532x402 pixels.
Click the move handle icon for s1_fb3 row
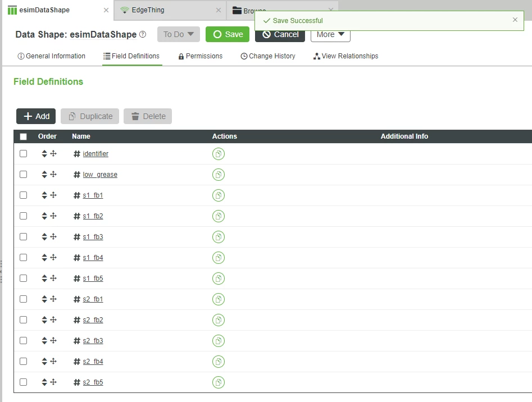click(53, 236)
